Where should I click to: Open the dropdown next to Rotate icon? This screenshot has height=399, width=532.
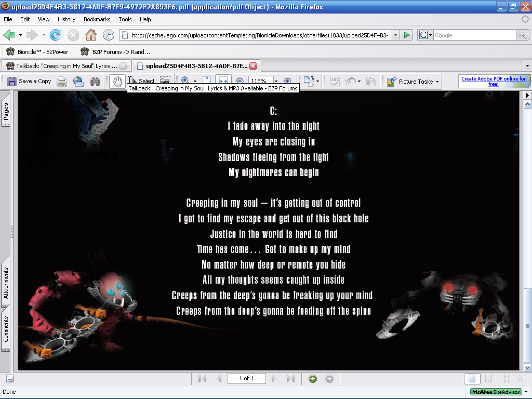point(317,82)
